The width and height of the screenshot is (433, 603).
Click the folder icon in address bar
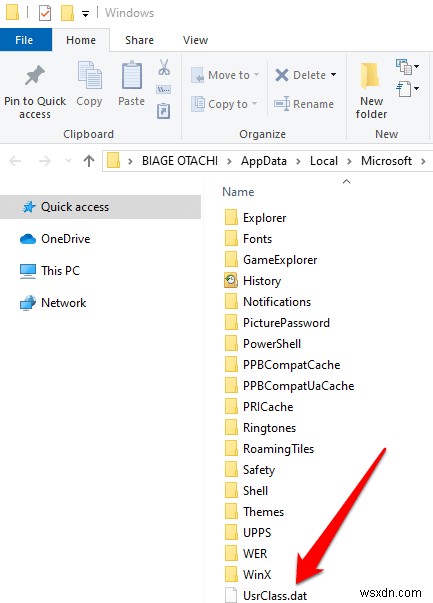pyautogui.click(x=113, y=160)
